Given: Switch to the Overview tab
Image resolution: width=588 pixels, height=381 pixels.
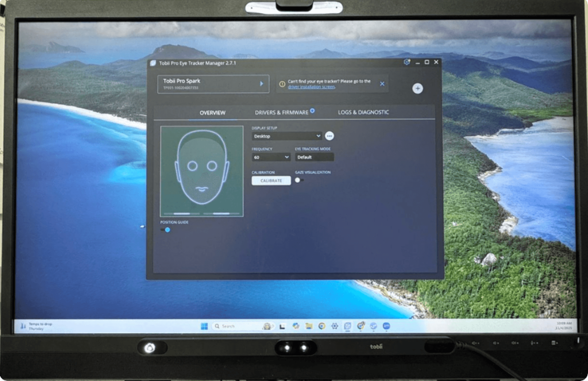Looking at the screenshot, I should click(x=212, y=113).
